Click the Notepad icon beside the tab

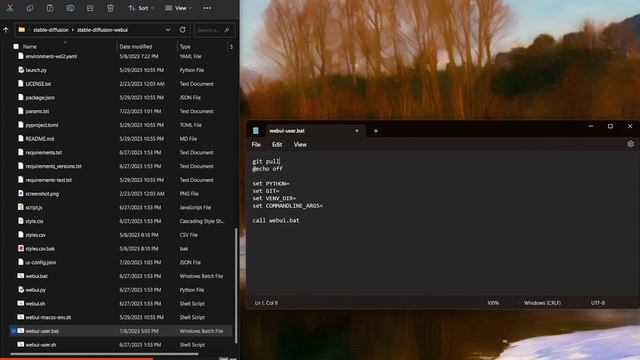256,131
